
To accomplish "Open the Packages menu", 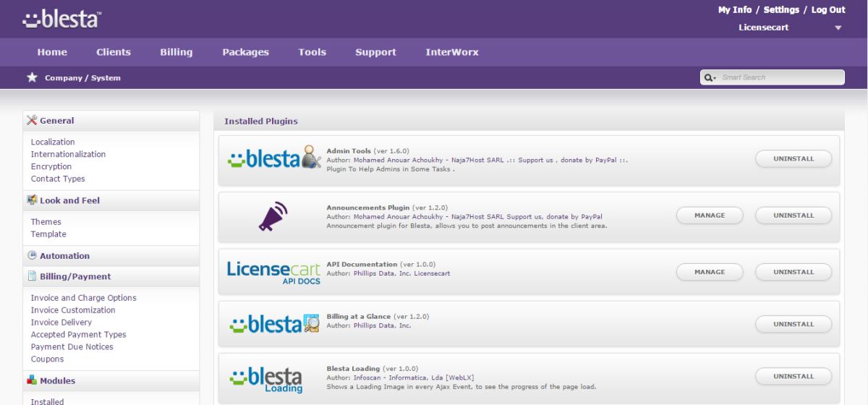I will pyautogui.click(x=246, y=52).
